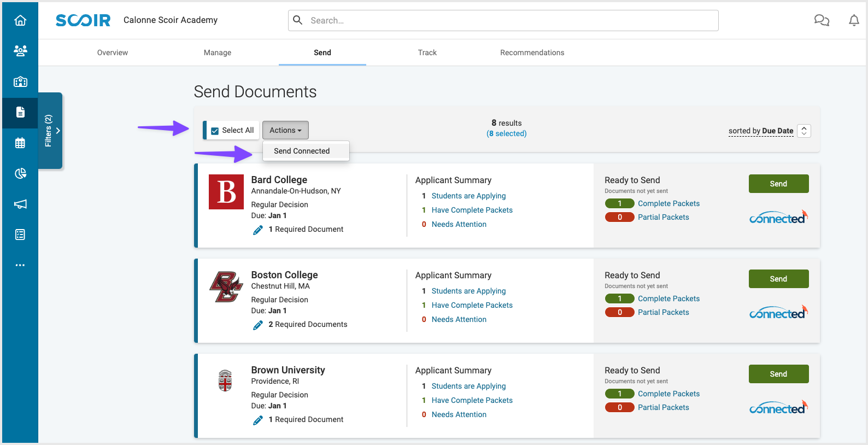This screenshot has height=445, width=868.
Task: Select the documents icon in sidebar
Action: click(20, 112)
